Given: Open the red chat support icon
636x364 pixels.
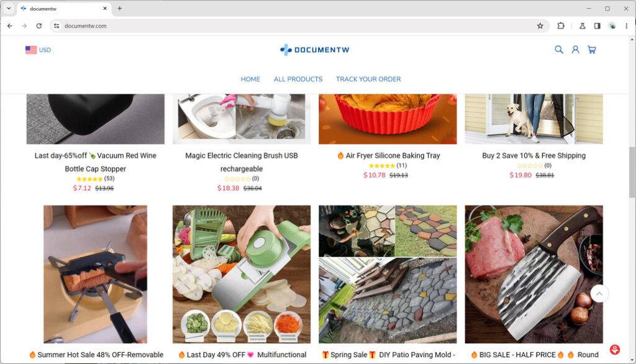Looking at the screenshot, I should pyautogui.click(x=615, y=349).
